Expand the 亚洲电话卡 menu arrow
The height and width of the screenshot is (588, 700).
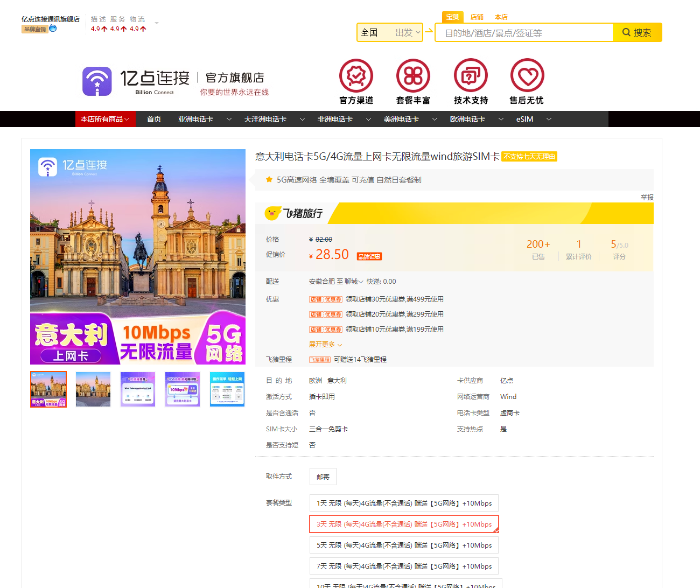click(229, 119)
